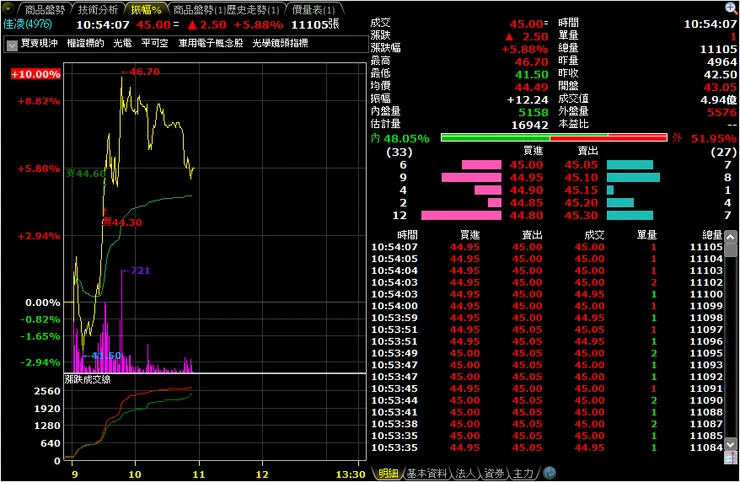Open the 技術分析 tab
This screenshot has height=482, width=740.
tap(98, 9)
